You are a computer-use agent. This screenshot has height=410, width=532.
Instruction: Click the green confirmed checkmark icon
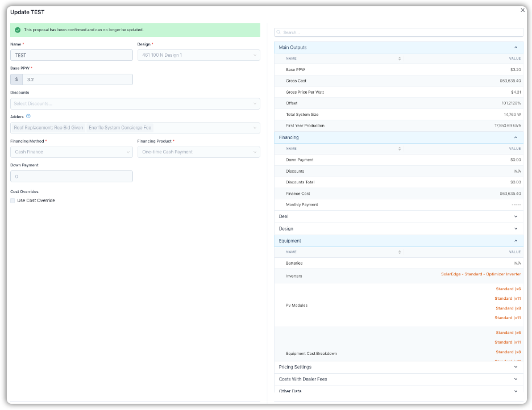[18, 30]
